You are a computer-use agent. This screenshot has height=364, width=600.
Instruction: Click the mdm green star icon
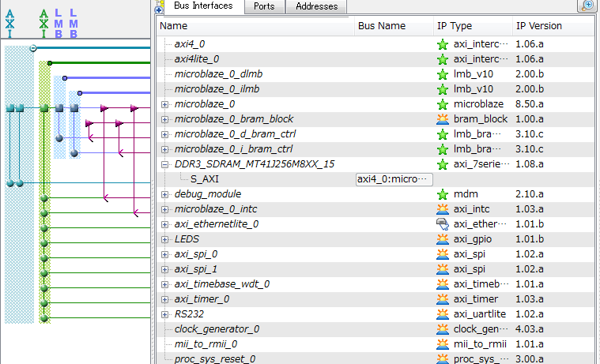coord(443,194)
